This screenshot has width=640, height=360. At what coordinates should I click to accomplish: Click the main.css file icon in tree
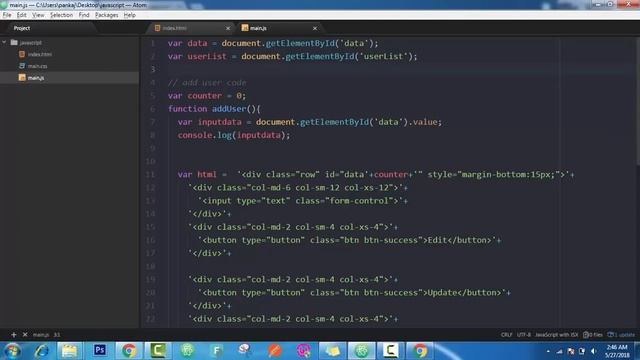click(22, 66)
